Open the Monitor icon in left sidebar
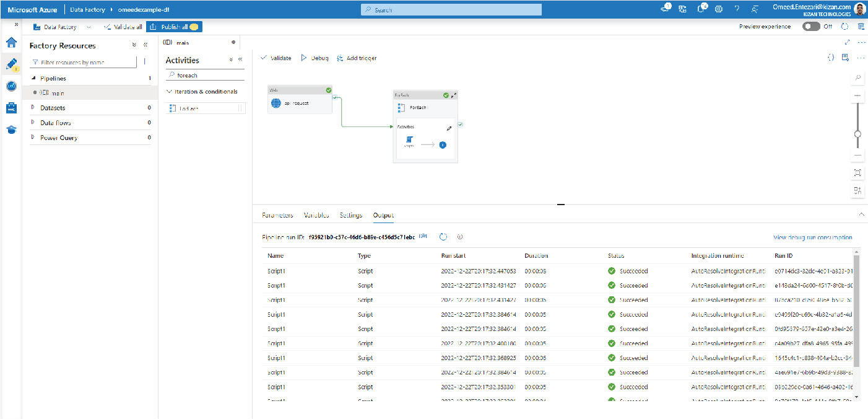868x419 pixels. pos(11,86)
